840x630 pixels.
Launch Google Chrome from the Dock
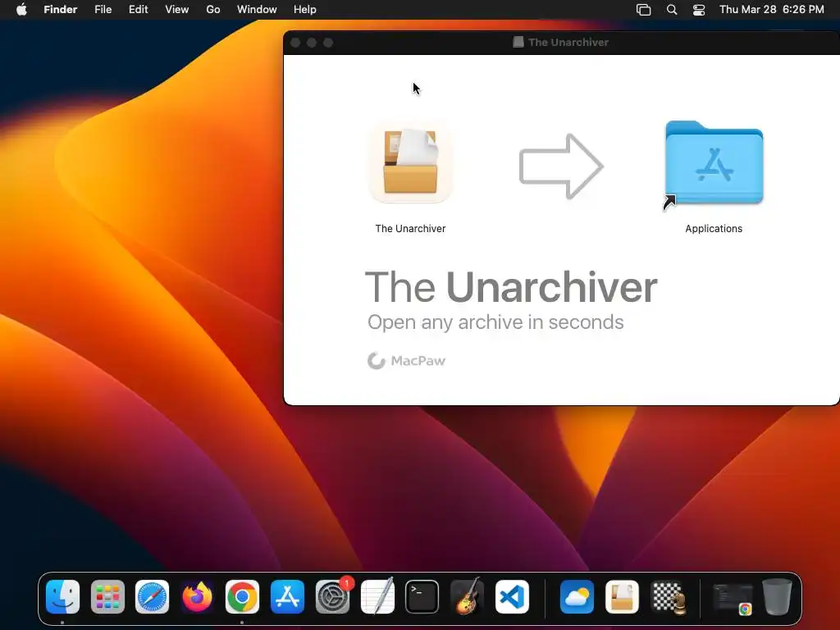(x=242, y=597)
